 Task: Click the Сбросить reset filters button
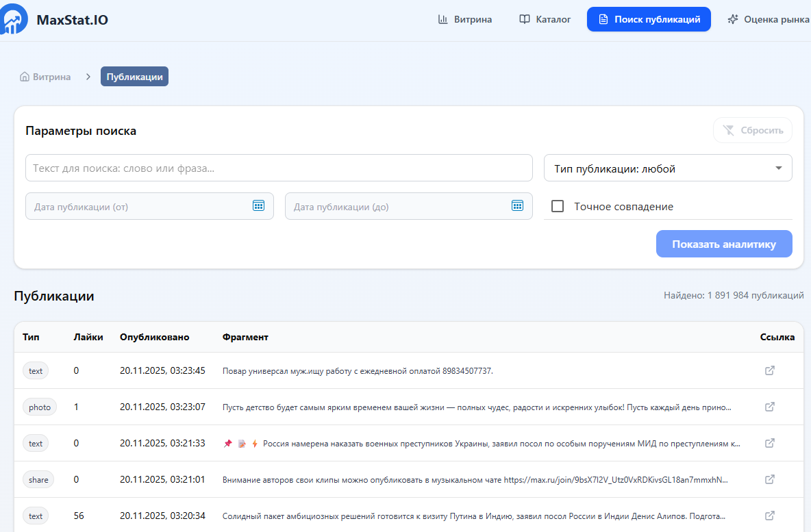[x=752, y=130]
